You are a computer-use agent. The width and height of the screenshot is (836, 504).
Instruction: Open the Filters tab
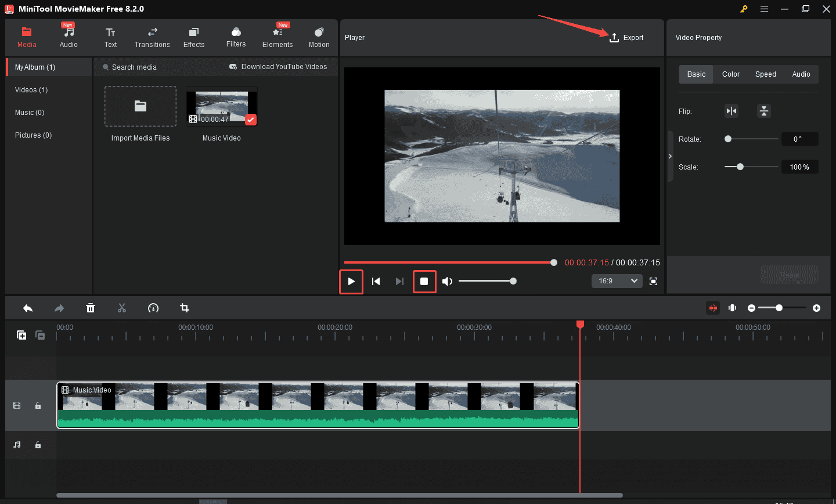tap(236, 38)
